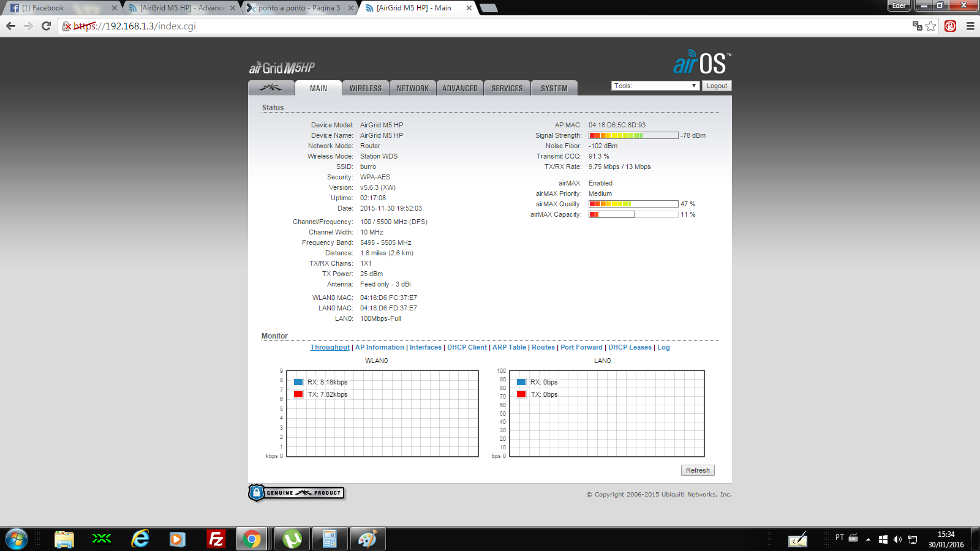Open the clock showing 15:34
Screen dimensions: 980x551
click(946, 539)
